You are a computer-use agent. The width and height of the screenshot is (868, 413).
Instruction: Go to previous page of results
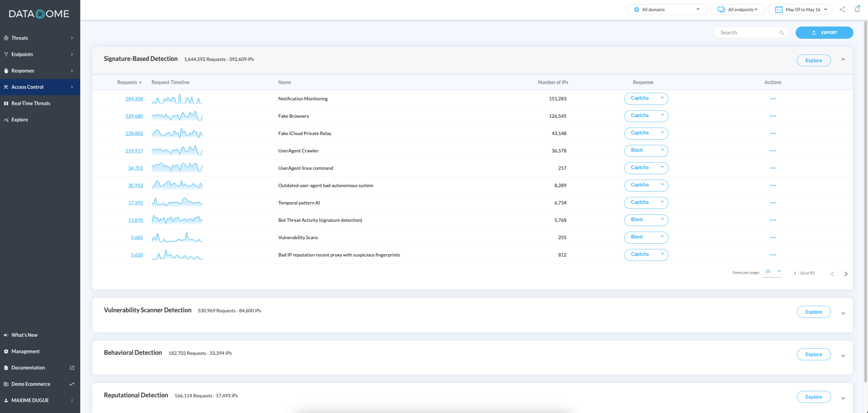(x=832, y=274)
